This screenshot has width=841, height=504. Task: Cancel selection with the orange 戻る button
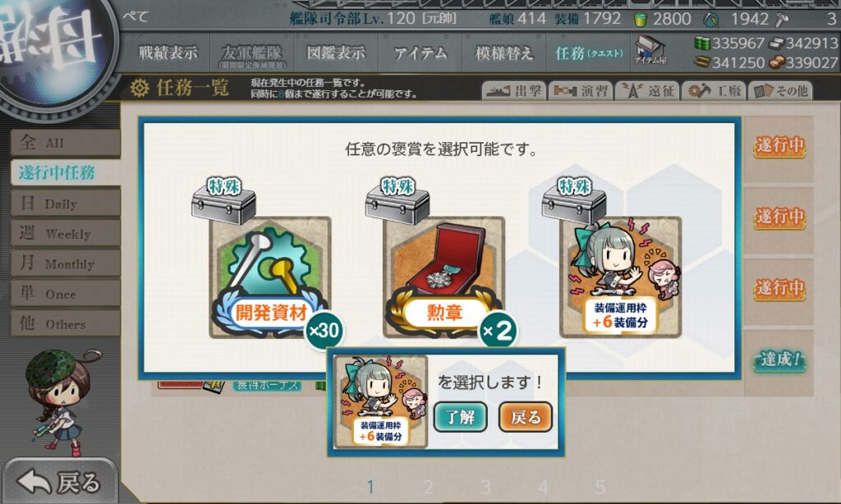[526, 417]
